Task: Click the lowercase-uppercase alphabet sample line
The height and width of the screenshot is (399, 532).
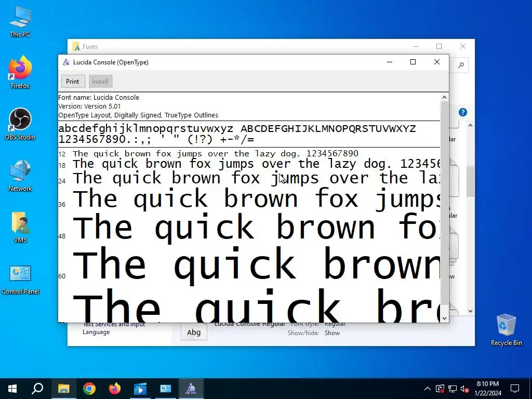Action: 237,129
